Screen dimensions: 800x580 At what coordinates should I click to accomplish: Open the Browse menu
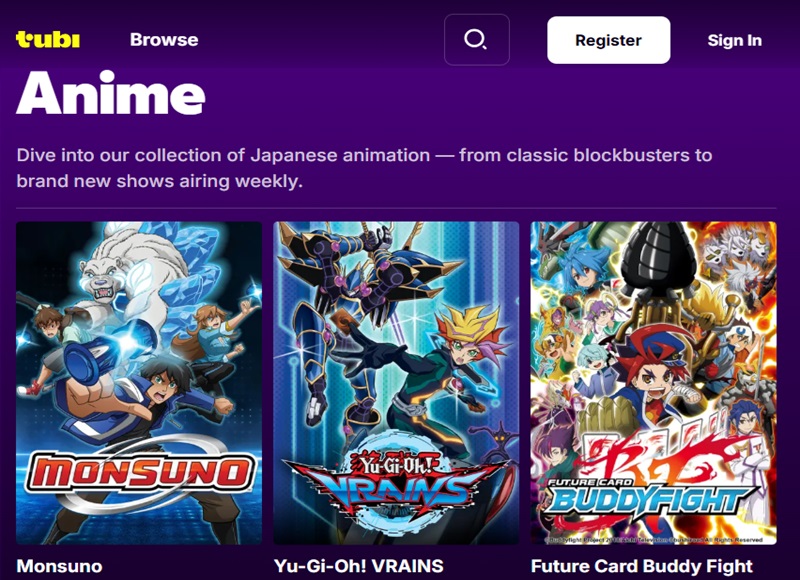click(x=164, y=40)
